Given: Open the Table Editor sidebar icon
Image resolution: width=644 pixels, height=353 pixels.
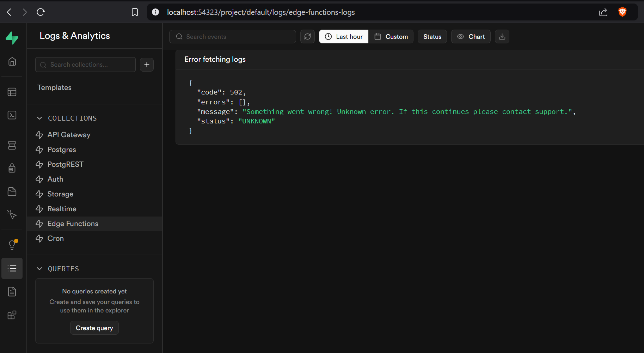Looking at the screenshot, I should 12,92.
